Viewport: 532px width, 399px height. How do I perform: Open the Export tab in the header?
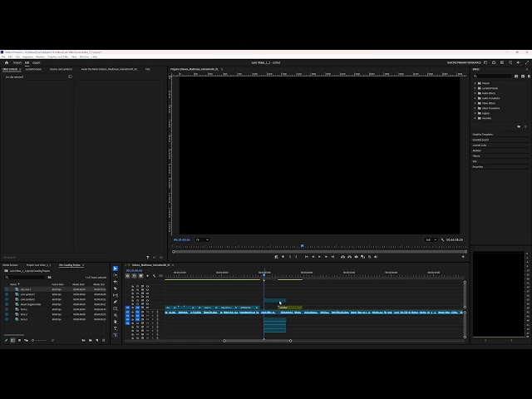point(37,62)
